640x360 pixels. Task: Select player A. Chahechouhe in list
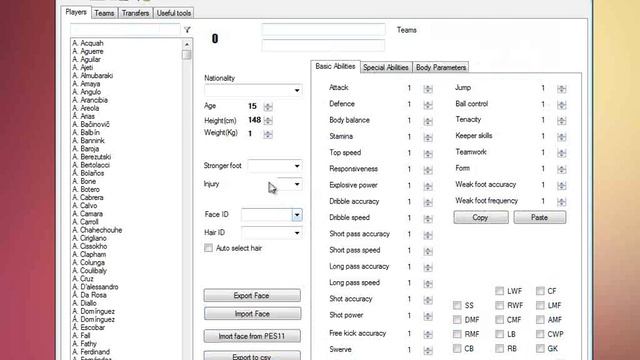tap(97, 230)
